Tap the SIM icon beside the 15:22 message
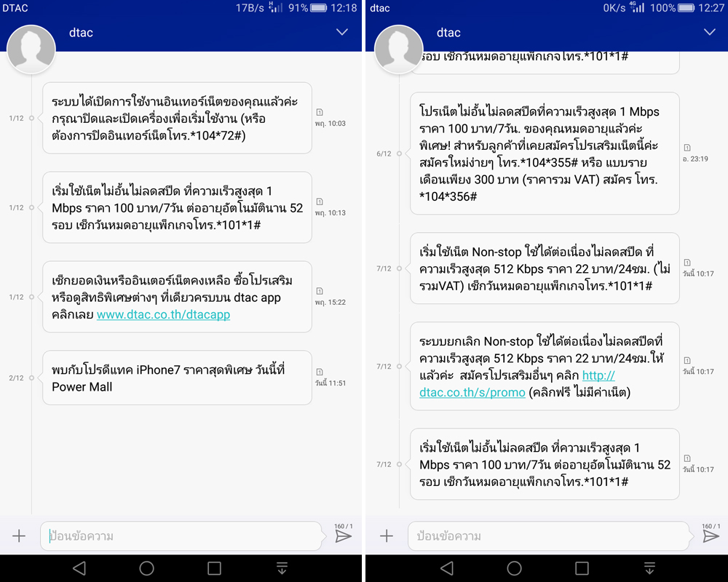The image size is (728, 582). (x=320, y=291)
